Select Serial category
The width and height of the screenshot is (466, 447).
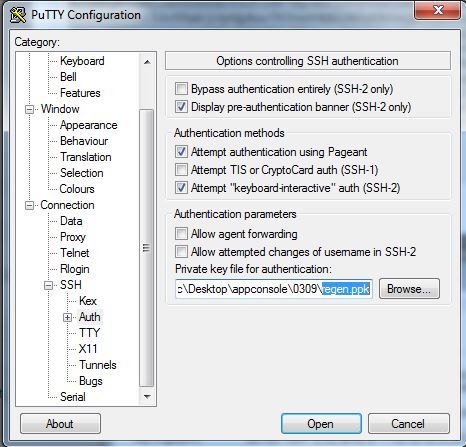click(x=73, y=397)
